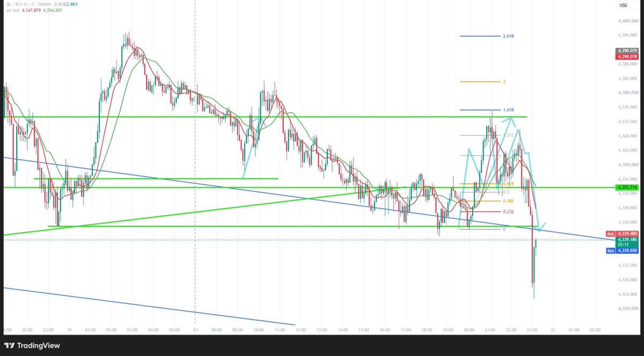Click the green 4,353.716 price label
644x356 pixels.
tap(627, 187)
